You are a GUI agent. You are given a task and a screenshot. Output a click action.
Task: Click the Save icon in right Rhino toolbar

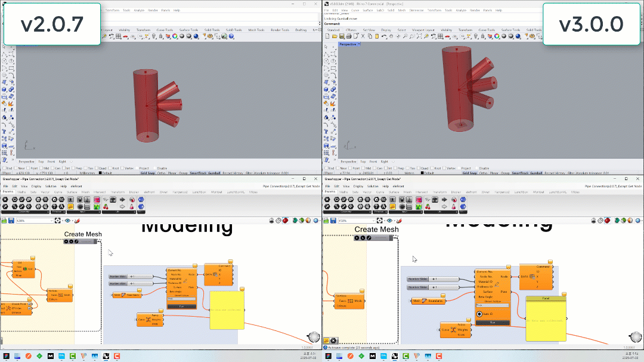click(342, 36)
